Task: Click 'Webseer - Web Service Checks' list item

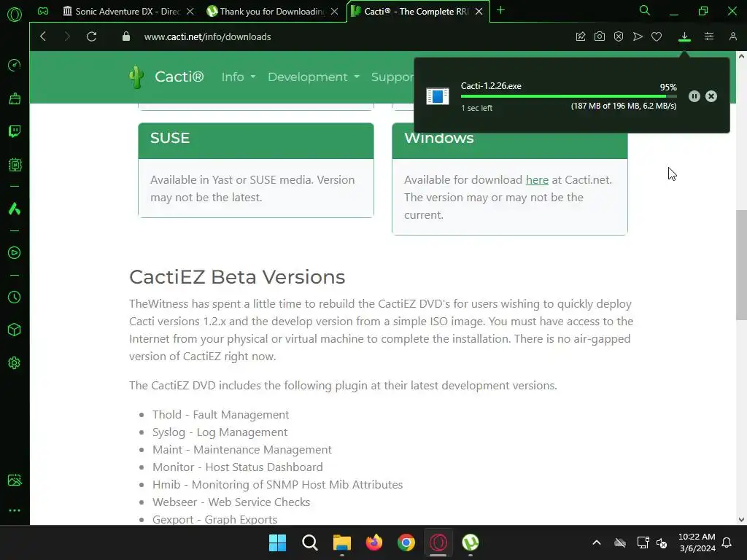Action: (x=231, y=502)
